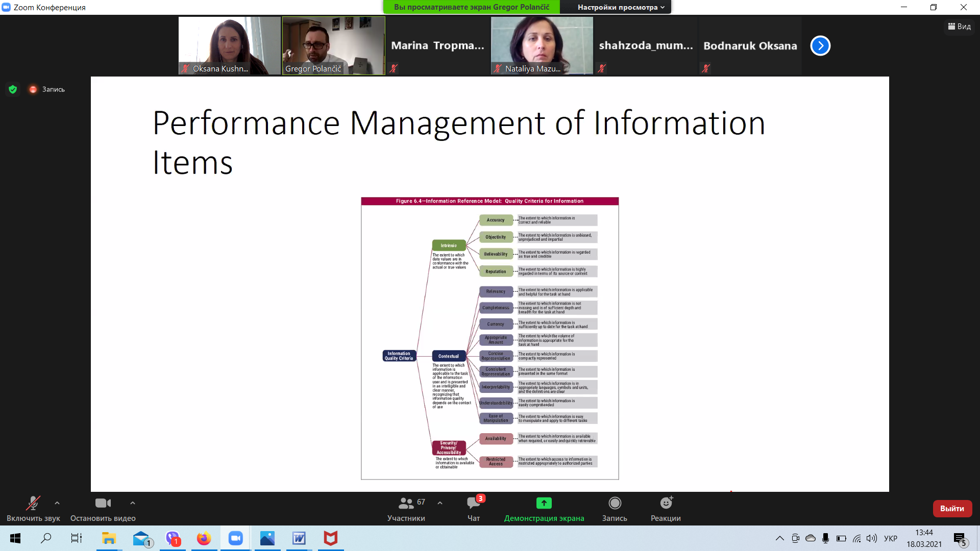Expand audio options arrow beside microphone

57,503
